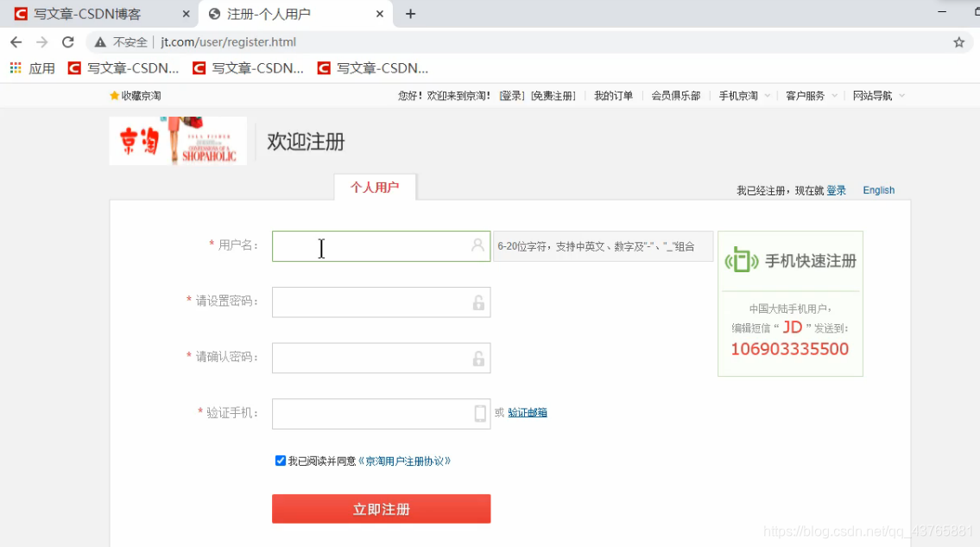
Task: Click the 立即注册 button
Action: [x=382, y=509]
